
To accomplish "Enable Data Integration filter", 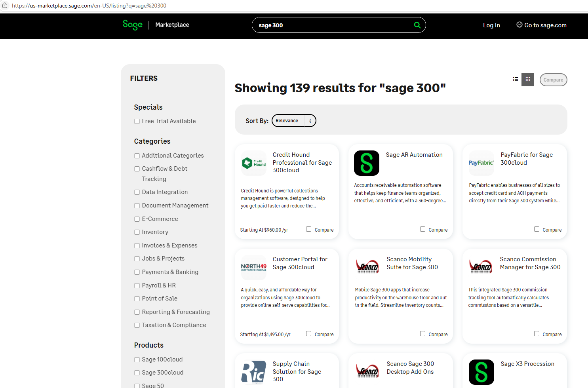I will click(137, 192).
